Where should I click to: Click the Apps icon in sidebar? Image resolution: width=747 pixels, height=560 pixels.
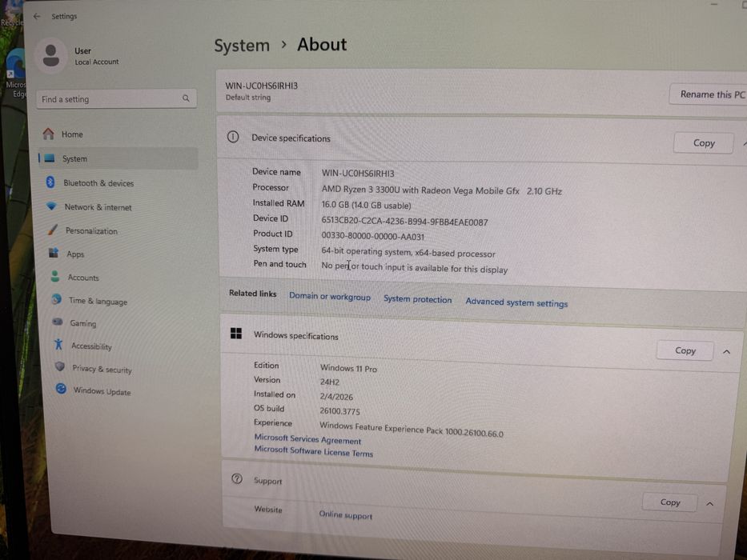[54, 253]
